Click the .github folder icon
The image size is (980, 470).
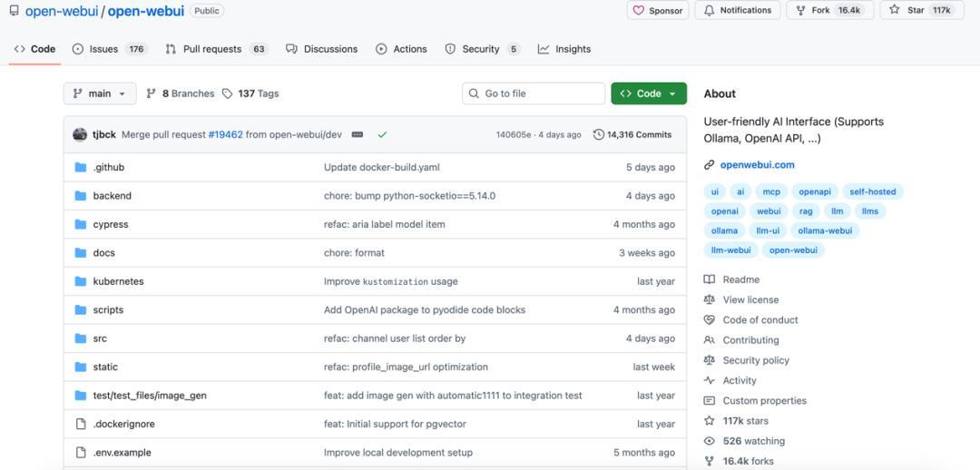pyautogui.click(x=81, y=168)
